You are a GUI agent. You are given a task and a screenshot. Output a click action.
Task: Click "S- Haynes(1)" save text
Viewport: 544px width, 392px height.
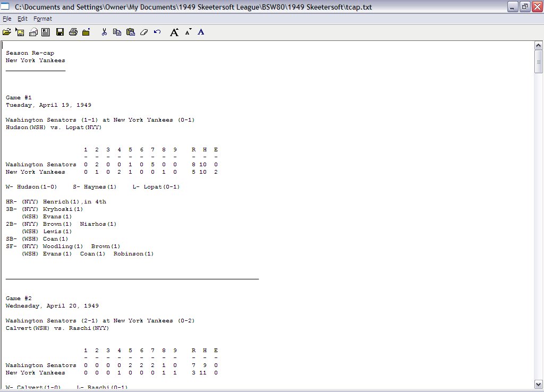coord(95,187)
